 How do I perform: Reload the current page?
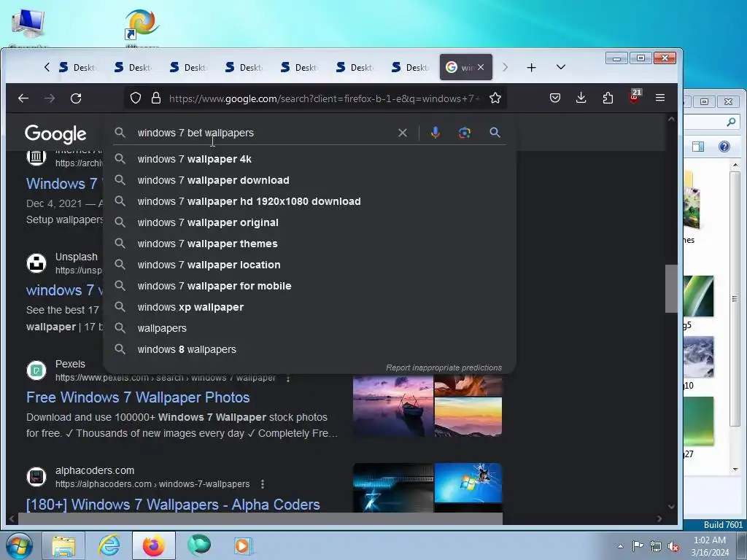pyautogui.click(x=76, y=98)
